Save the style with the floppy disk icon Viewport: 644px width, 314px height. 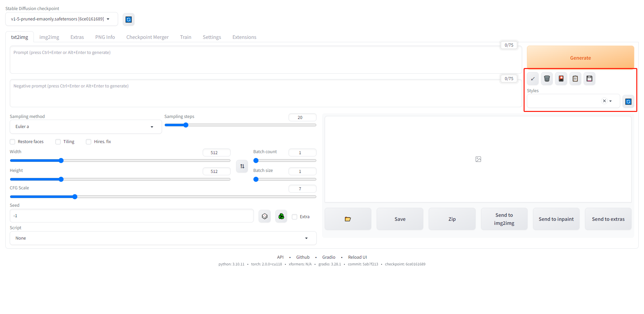click(x=589, y=79)
